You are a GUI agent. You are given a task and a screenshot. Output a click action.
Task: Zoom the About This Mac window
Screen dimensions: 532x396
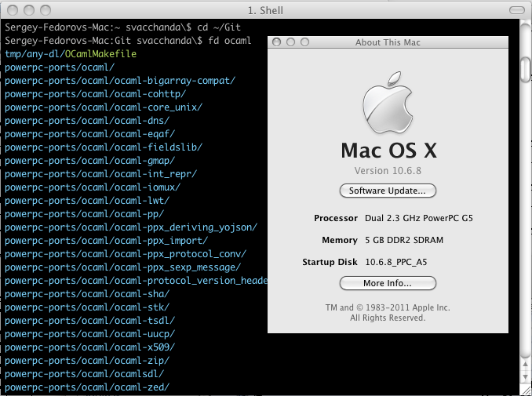(305, 42)
